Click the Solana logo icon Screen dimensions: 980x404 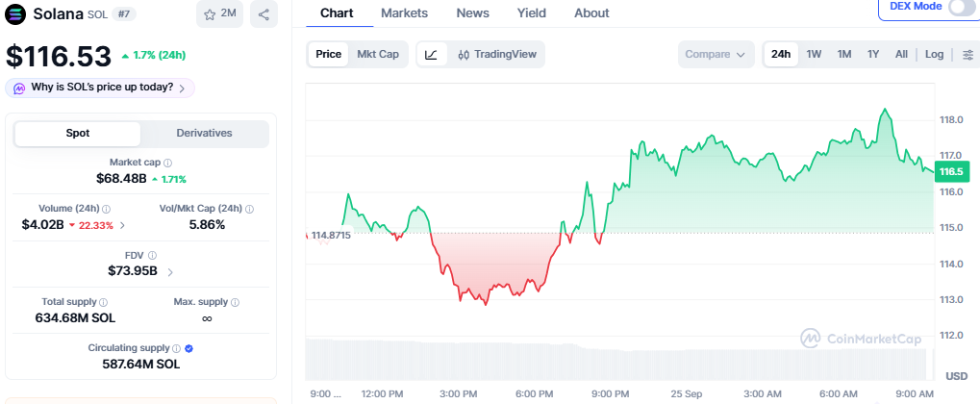click(15, 13)
